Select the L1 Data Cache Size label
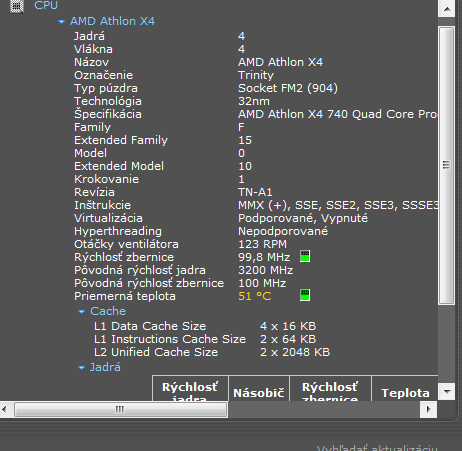 pyautogui.click(x=150, y=326)
